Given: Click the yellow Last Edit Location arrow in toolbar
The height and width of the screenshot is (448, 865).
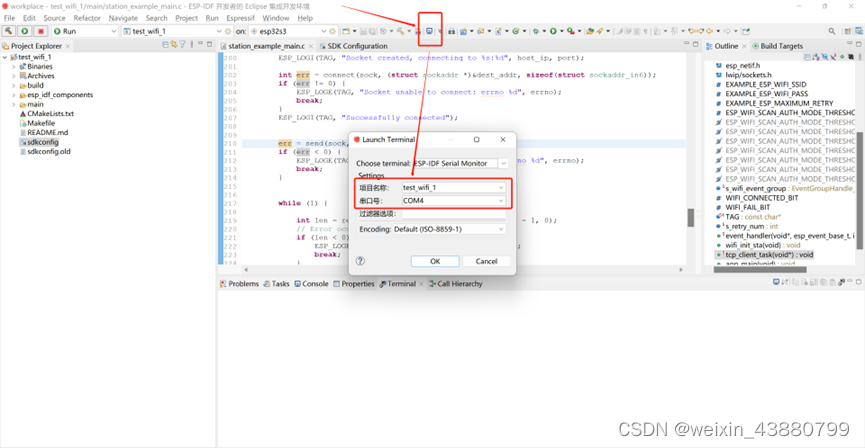Looking at the screenshot, I should 692,31.
